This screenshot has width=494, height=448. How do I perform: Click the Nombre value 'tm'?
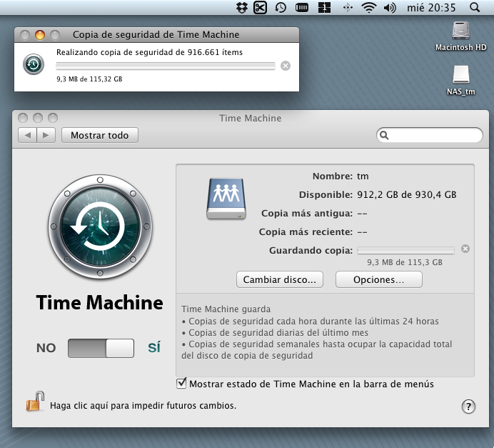tap(363, 176)
